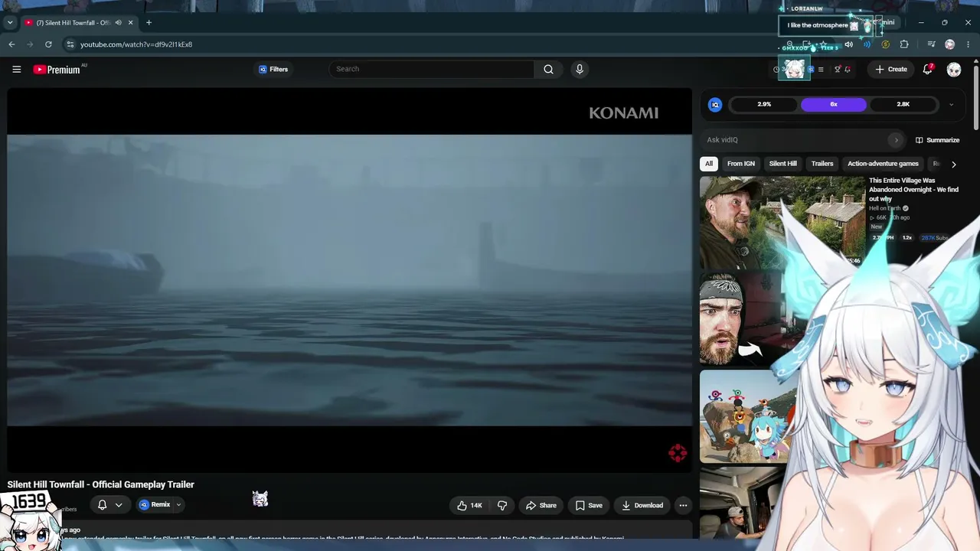Select the All category chip
This screenshot has height=551, width=980.
click(x=709, y=164)
